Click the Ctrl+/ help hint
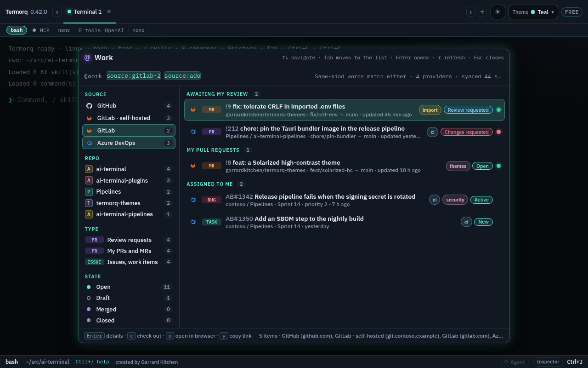Viewport: 588px width, 368px height. pyautogui.click(x=92, y=362)
